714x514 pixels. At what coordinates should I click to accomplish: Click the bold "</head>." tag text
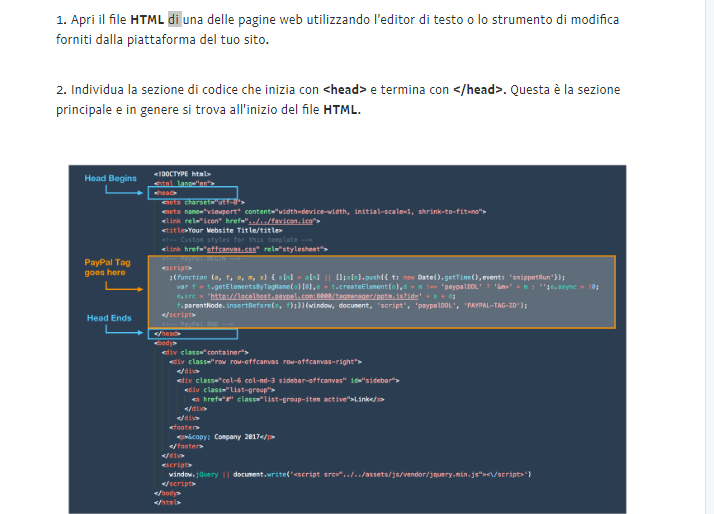pos(479,90)
